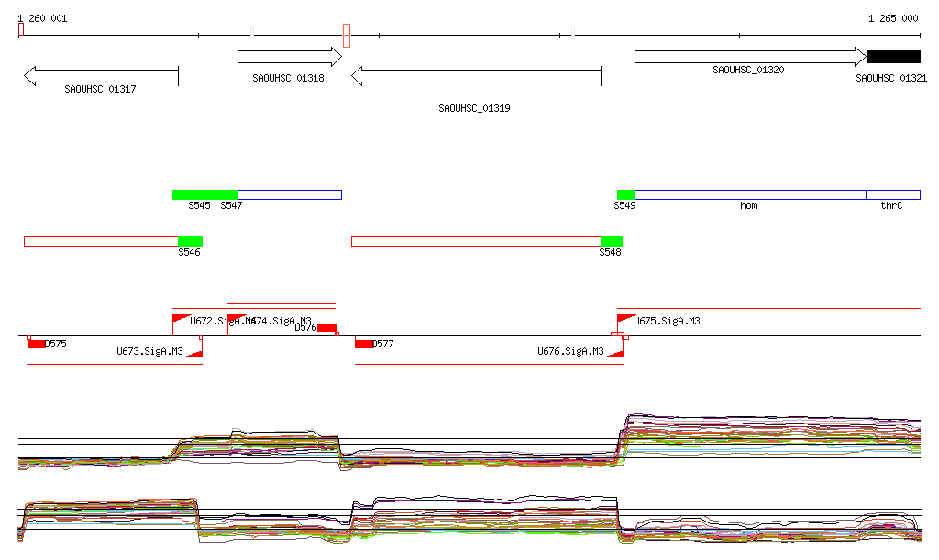939x560 pixels.
Task: Click the SAOUHSC_01319 label text
Action: point(474,108)
